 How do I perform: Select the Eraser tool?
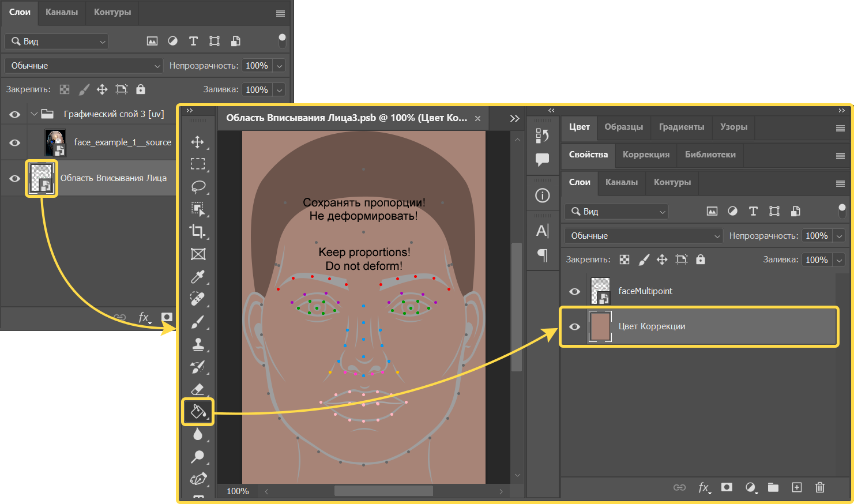coord(198,389)
